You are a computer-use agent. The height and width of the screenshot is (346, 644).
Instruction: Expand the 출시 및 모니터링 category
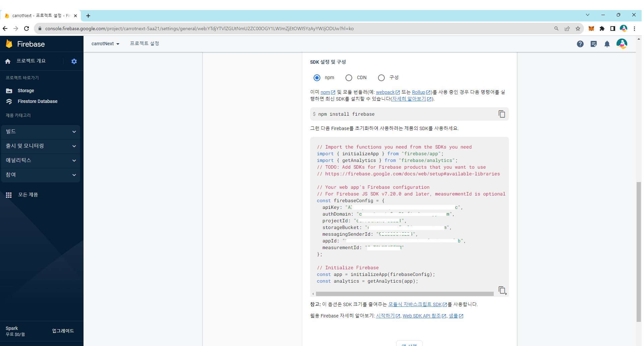[x=41, y=146]
